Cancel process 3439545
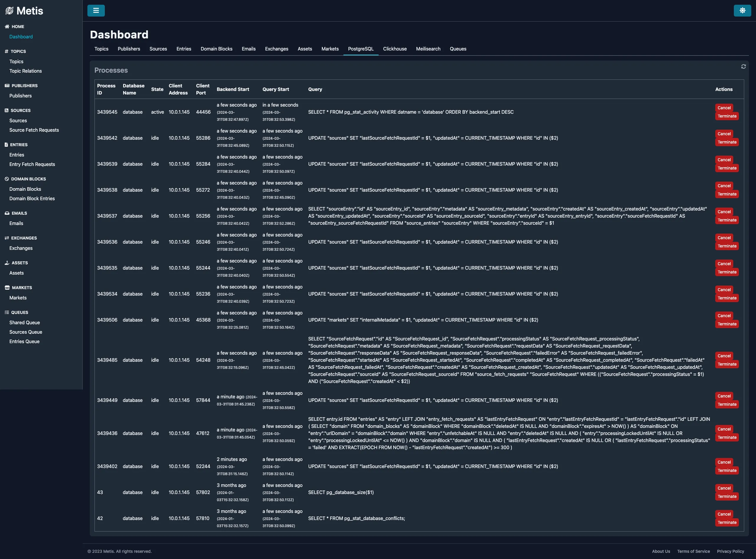This screenshot has width=756, height=559. point(724,107)
